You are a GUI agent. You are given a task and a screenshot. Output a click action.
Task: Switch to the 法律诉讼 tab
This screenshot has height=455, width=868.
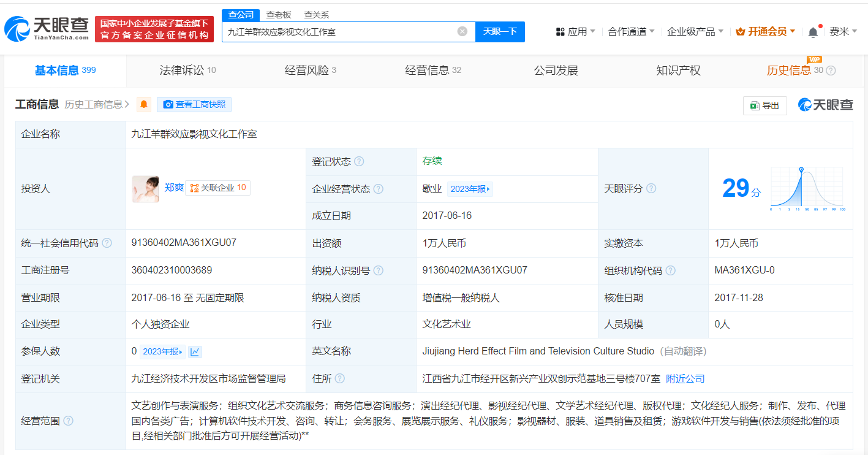point(187,71)
